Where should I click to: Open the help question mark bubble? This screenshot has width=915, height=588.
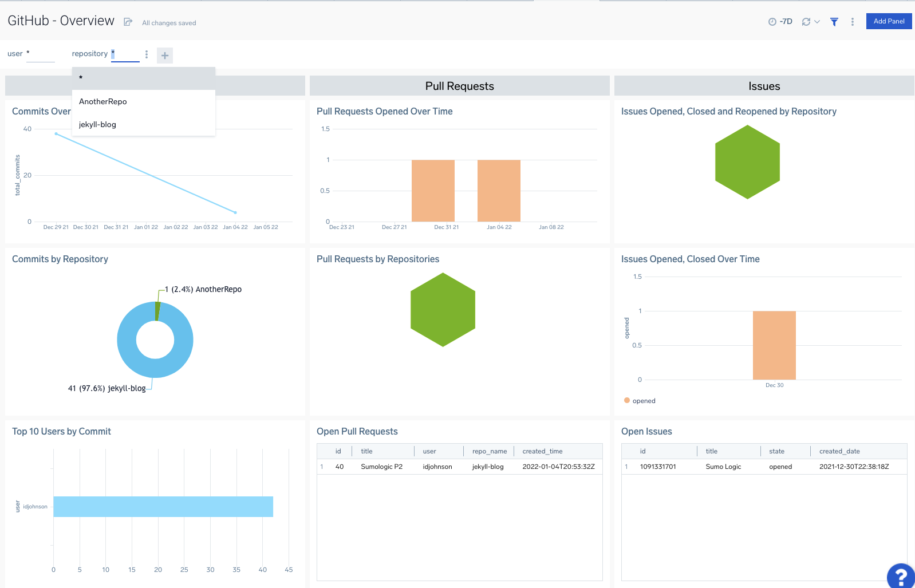point(901,575)
